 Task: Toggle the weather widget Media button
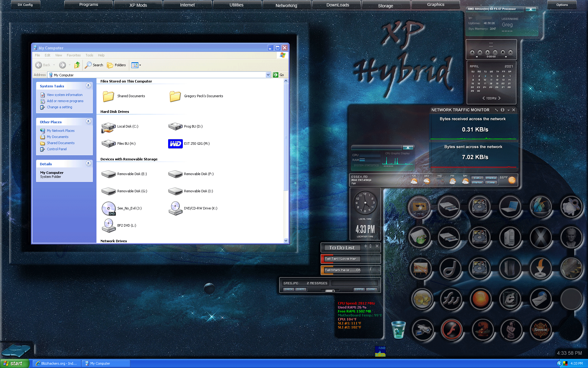491,178
